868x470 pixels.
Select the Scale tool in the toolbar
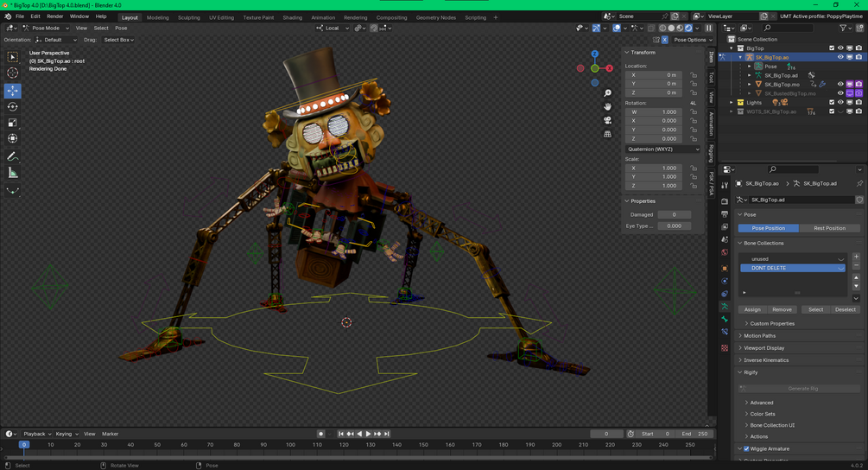click(x=13, y=123)
